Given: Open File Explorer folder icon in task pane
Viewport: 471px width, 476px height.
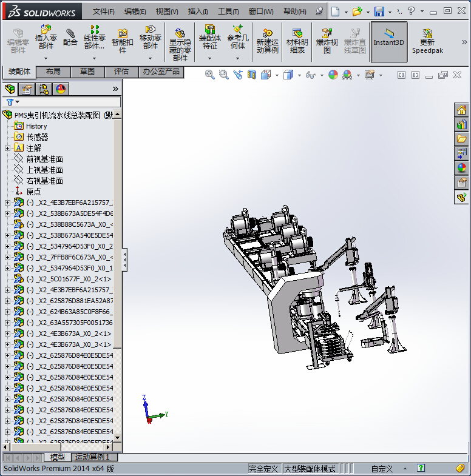Looking at the screenshot, I should 461,139.
